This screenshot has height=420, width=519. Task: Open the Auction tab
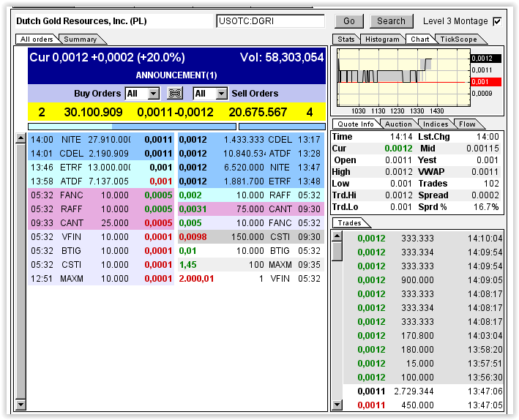coord(398,124)
